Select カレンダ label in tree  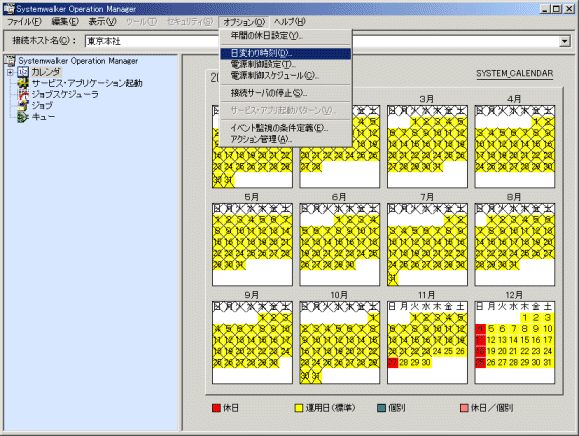pyautogui.click(x=46, y=72)
